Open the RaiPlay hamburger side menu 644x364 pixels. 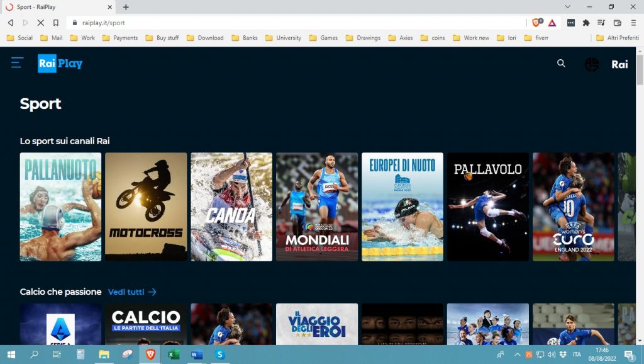point(16,63)
